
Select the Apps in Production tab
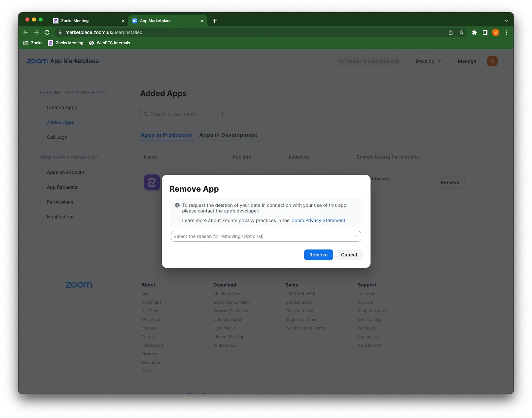pyautogui.click(x=166, y=135)
